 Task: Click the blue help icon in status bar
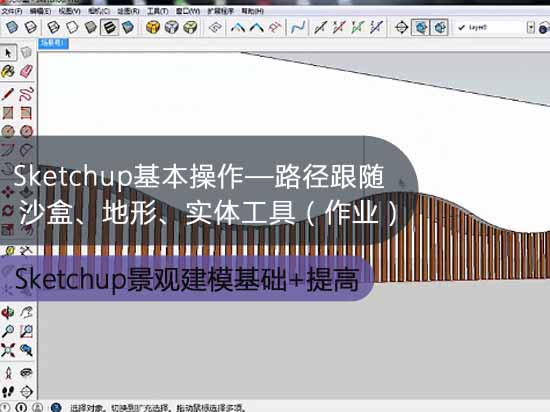56,407
